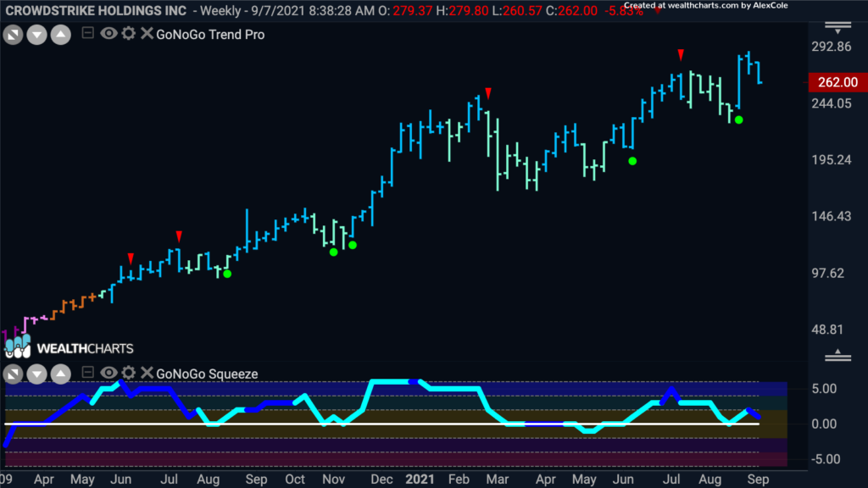Click the 5.00 squeeze axis label
Image resolution: width=868 pixels, height=488 pixels.
pyautogui.click(x=824, y=389)
